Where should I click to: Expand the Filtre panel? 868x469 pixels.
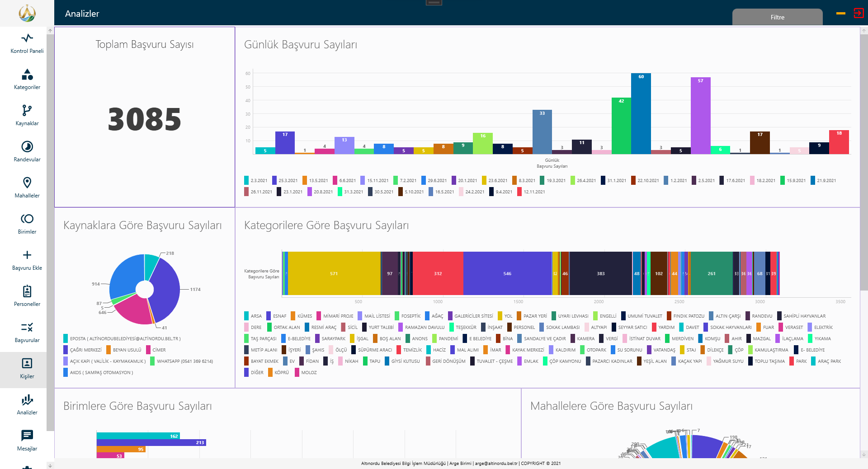click(x=777, y=17)
